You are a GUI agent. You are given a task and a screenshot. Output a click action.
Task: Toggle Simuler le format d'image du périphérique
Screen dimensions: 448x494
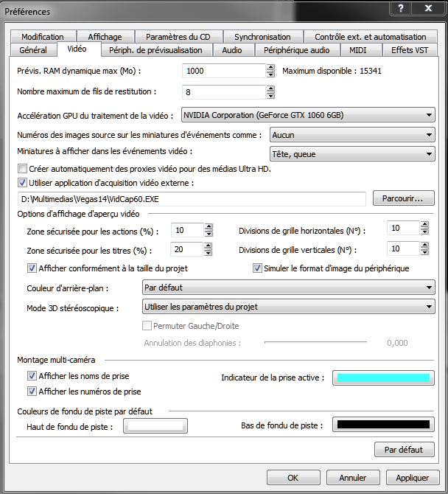[x=257, y=268]
